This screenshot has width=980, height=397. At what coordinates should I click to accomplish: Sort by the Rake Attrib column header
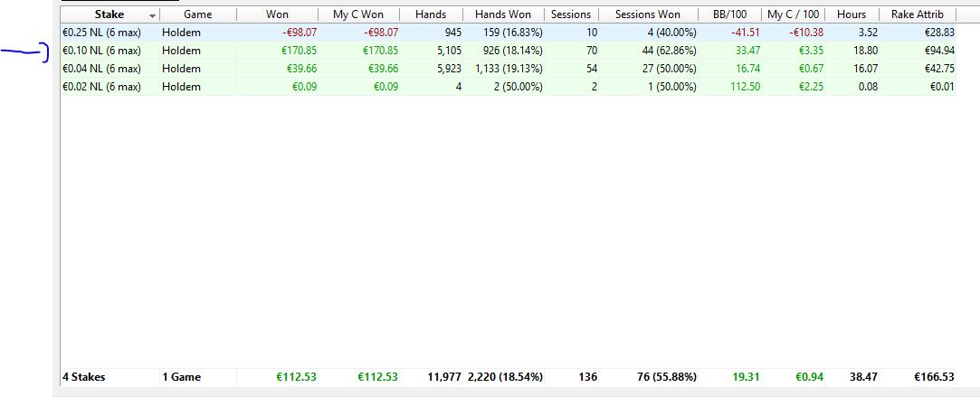pyautogui.click(x=917, y=14)
